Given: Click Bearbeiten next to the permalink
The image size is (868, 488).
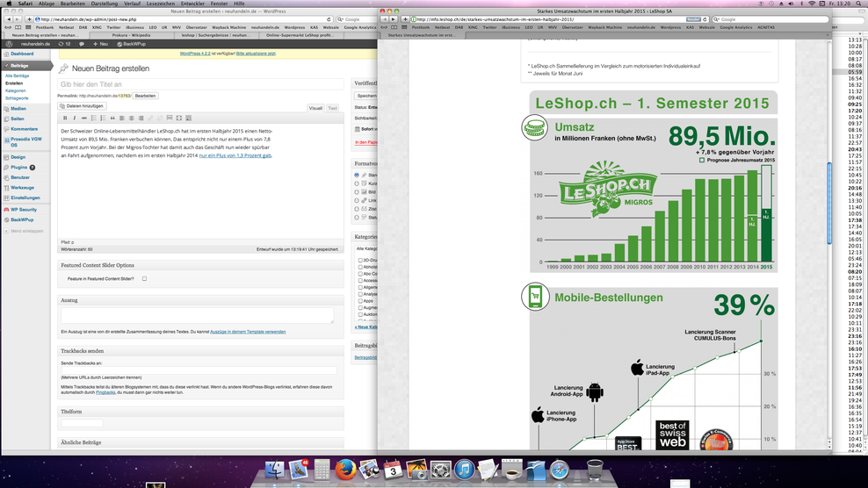Looking at the screenshot, I should click(145, 96).
